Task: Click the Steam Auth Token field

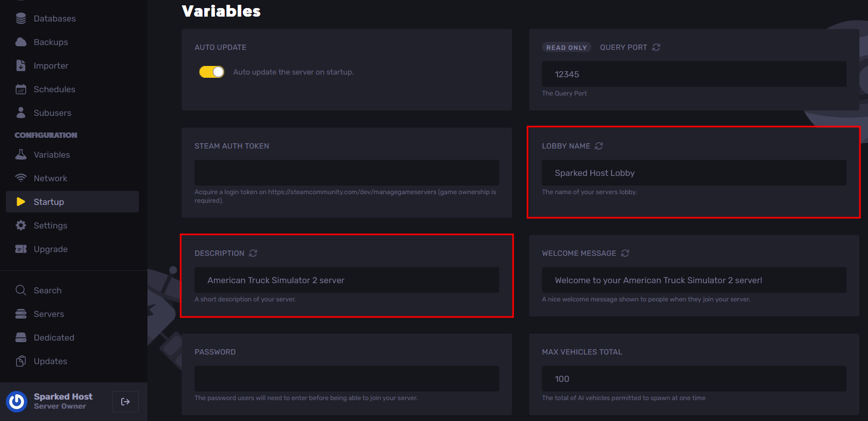Action: click(x=346, y=173)
